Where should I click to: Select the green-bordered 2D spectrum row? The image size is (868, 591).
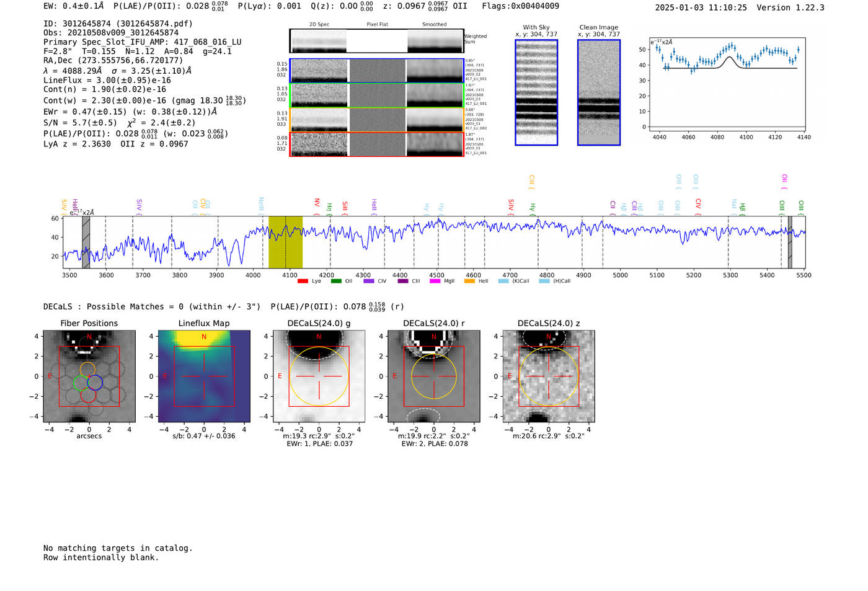[377, 95]
